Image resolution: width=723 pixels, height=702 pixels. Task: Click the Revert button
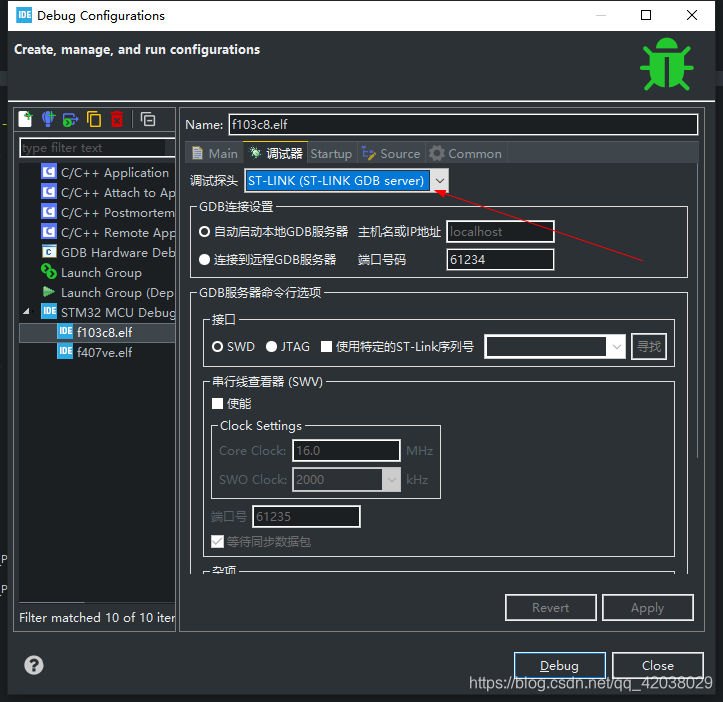(551, 608)
